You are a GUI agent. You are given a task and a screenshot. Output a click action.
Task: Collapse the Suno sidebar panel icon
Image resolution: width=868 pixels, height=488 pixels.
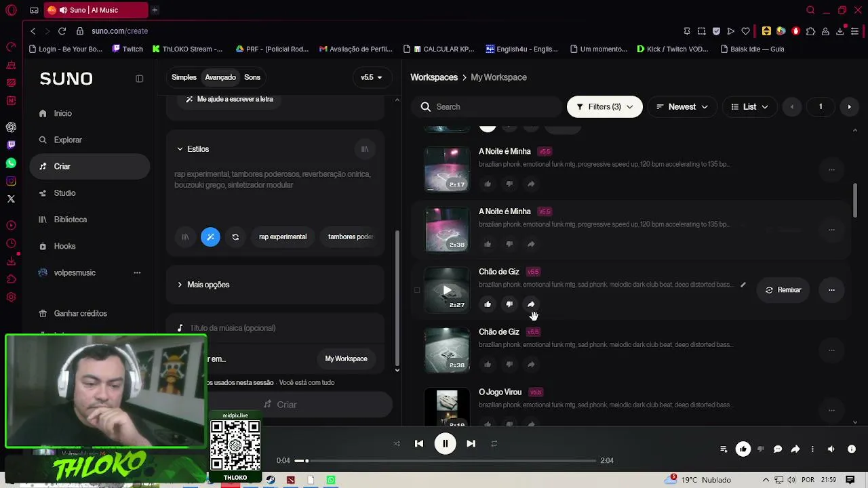click(x=139, y=78)
